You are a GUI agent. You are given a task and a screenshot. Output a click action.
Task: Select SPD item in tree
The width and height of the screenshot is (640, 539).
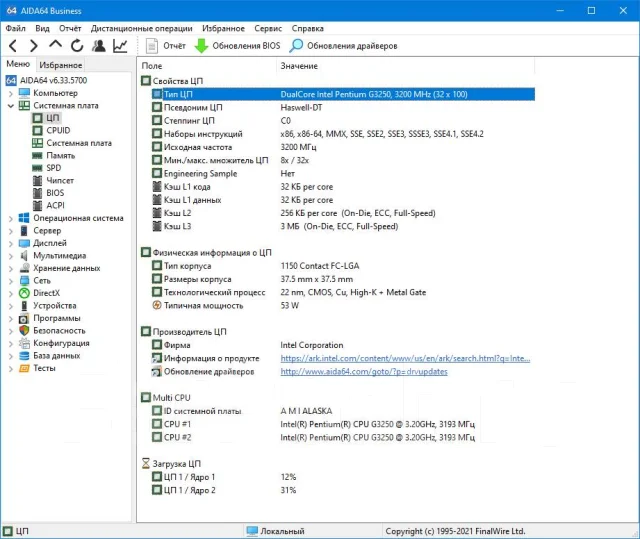point(54,168)
